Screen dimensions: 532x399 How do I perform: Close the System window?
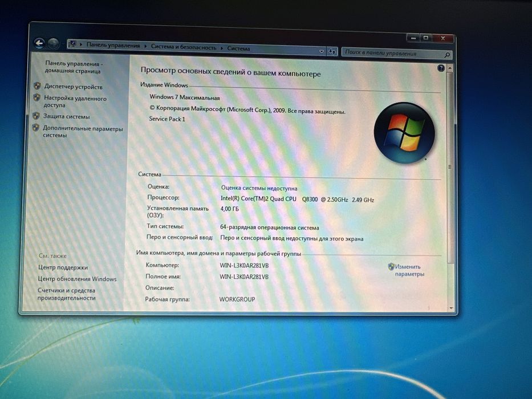[443, 38]
